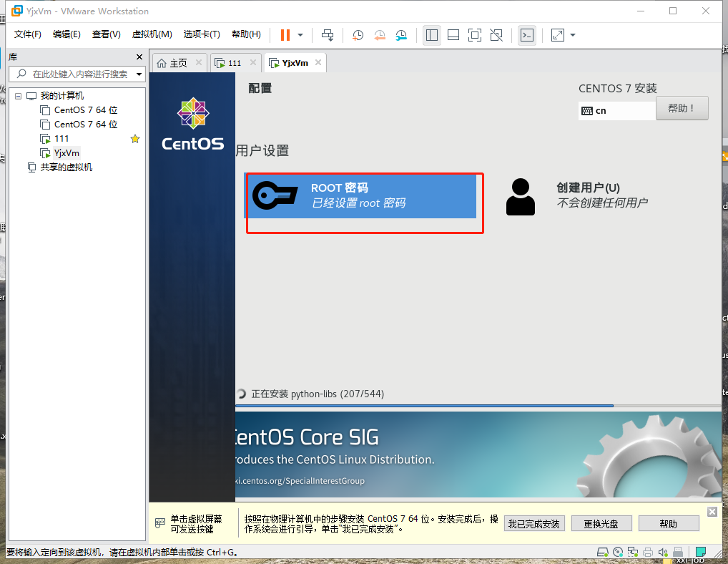Revert to the previous snapshot
The image size is (728, 564).
(379, 35)
